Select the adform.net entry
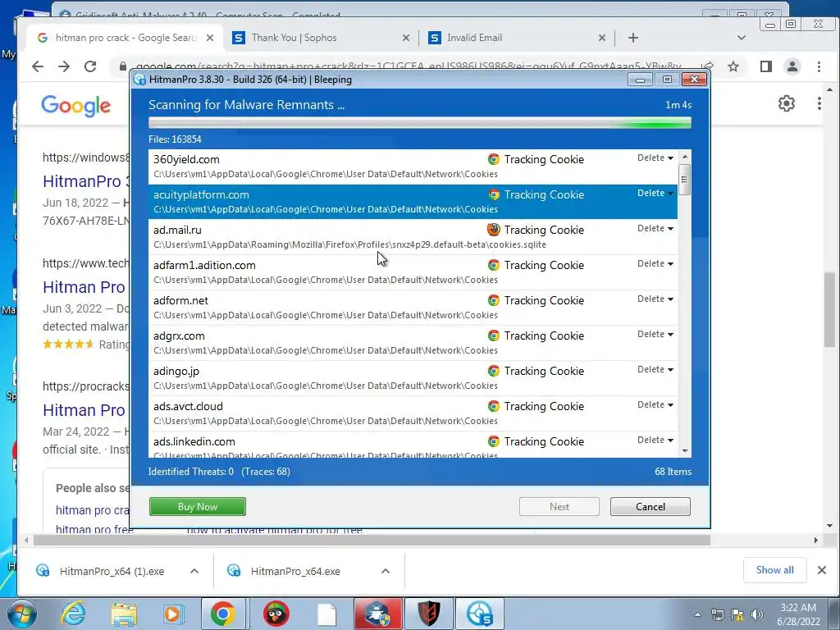 [x=413, y=308]
